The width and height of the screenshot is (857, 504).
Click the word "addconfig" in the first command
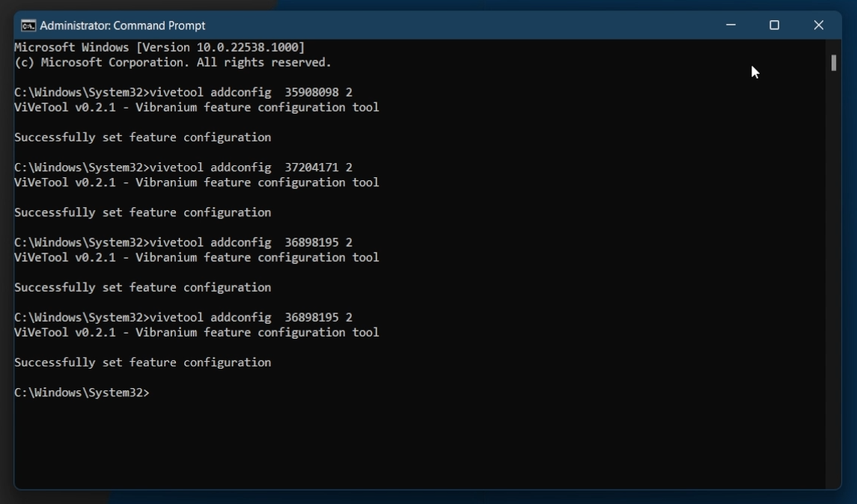[x=240, y=93]
